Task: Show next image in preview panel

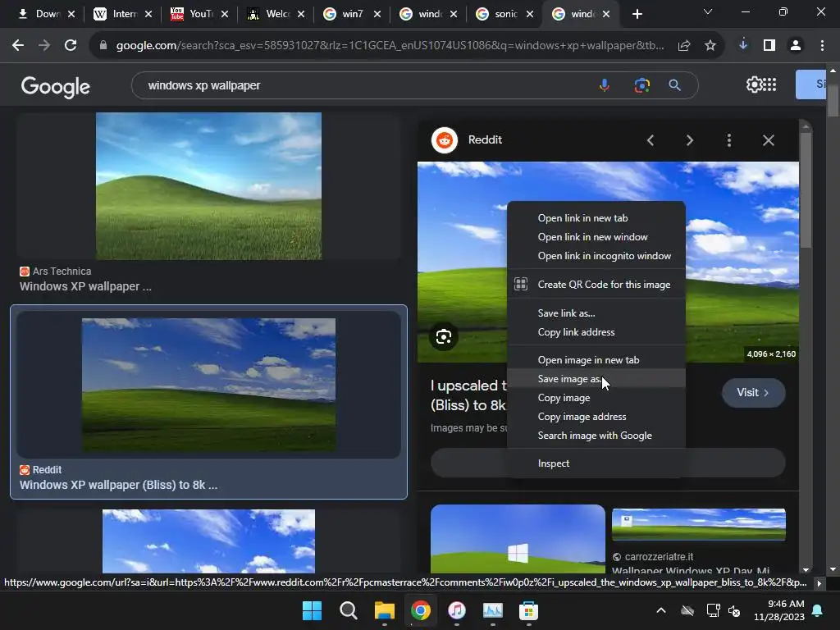Action: point(689,140)
